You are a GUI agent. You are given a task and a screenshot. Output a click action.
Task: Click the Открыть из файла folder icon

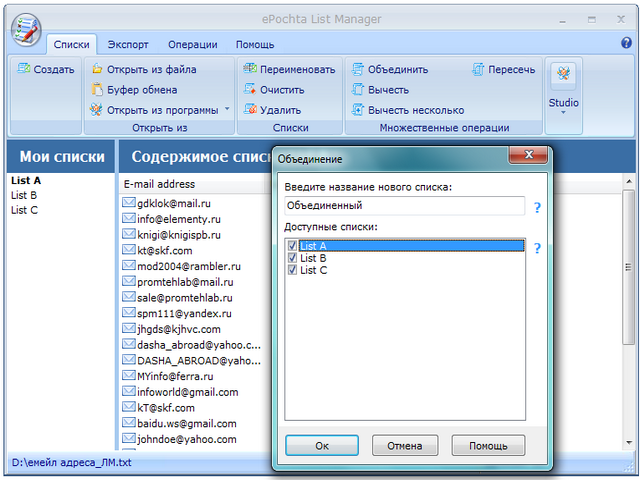(x=97, y=69)
